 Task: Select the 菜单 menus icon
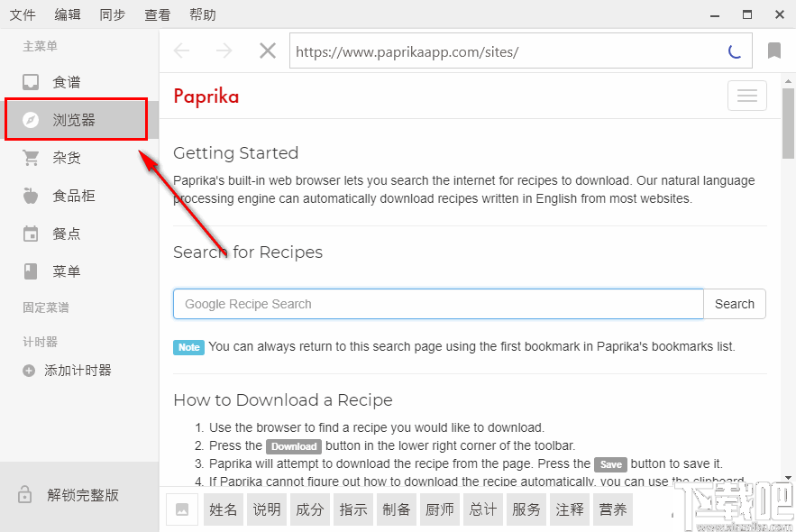click(32, 271)
